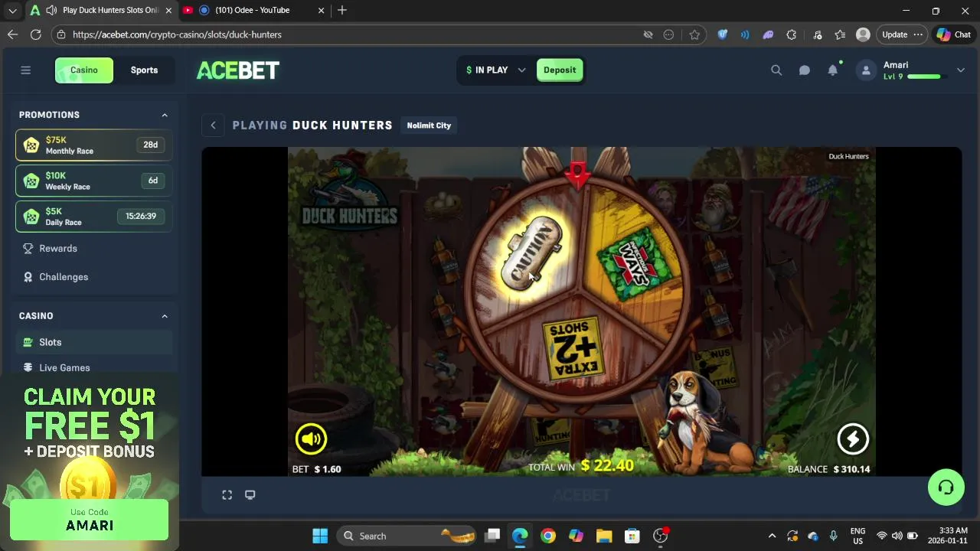Collapse the Promotions section
This screenshot has height=551, width=980.
coord(165,115)
